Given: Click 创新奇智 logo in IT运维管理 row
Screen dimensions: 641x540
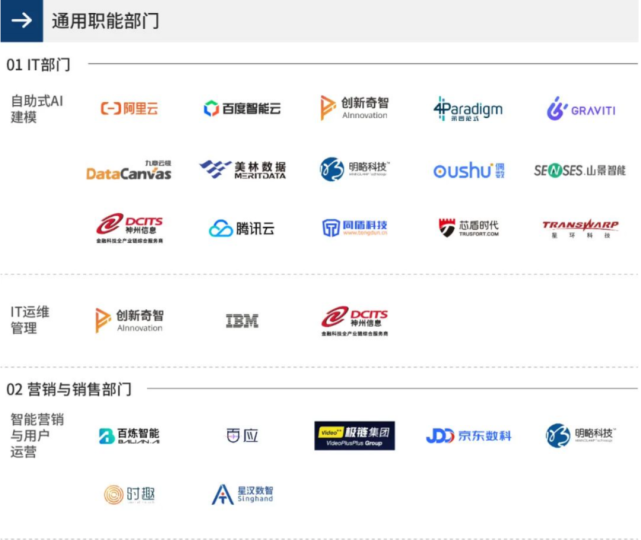Looking at the screenshot, I should coord(130,320).
